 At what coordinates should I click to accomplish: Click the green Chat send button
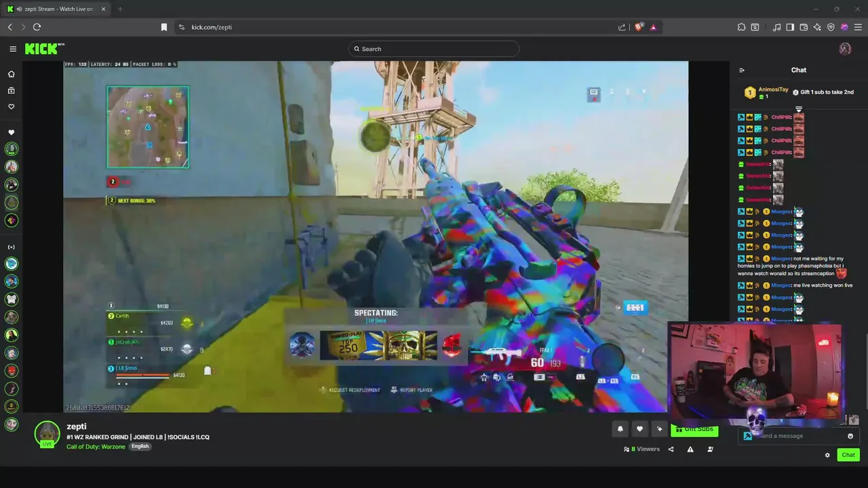(x=848, y=455)
